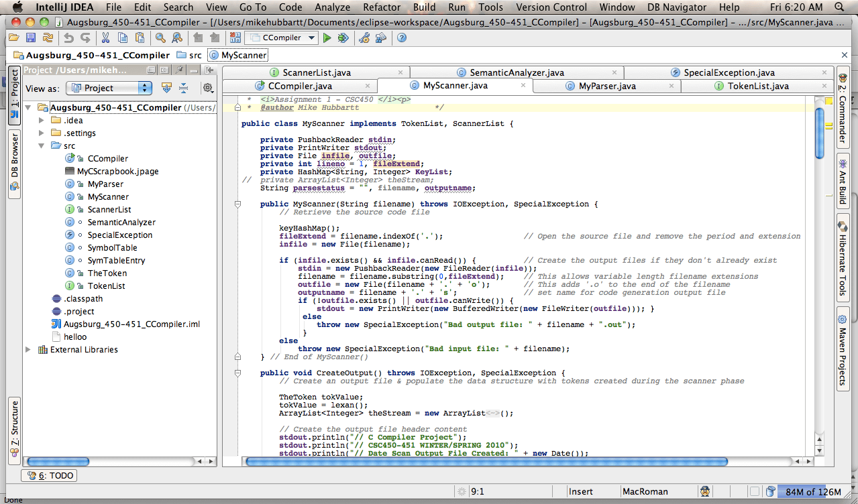Toggle the Z: Structure tool window button
This screenshot has width=858, height=504.
pyautogui.click(x=13, y=432)
